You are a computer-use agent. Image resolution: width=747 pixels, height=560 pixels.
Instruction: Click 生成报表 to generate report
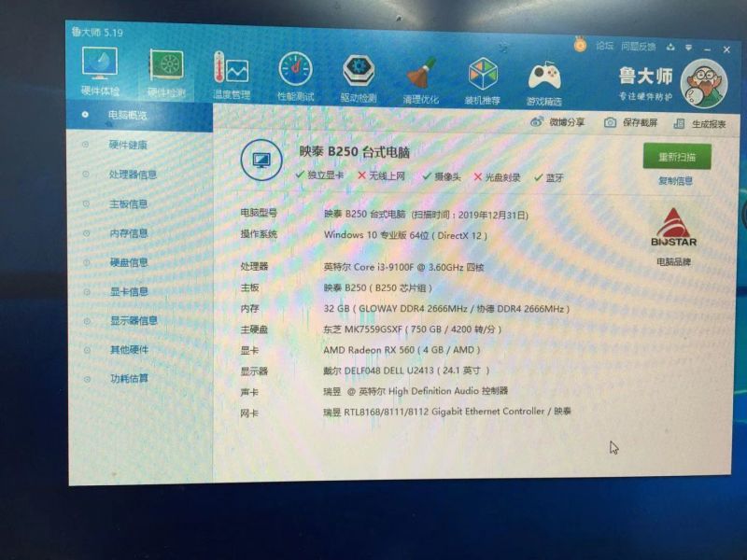[x=699, y=124]
